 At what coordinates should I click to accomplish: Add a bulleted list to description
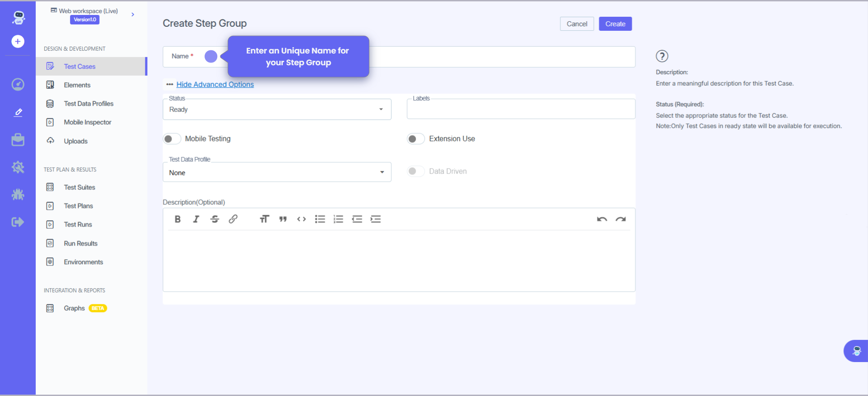(x=320, y=219)
